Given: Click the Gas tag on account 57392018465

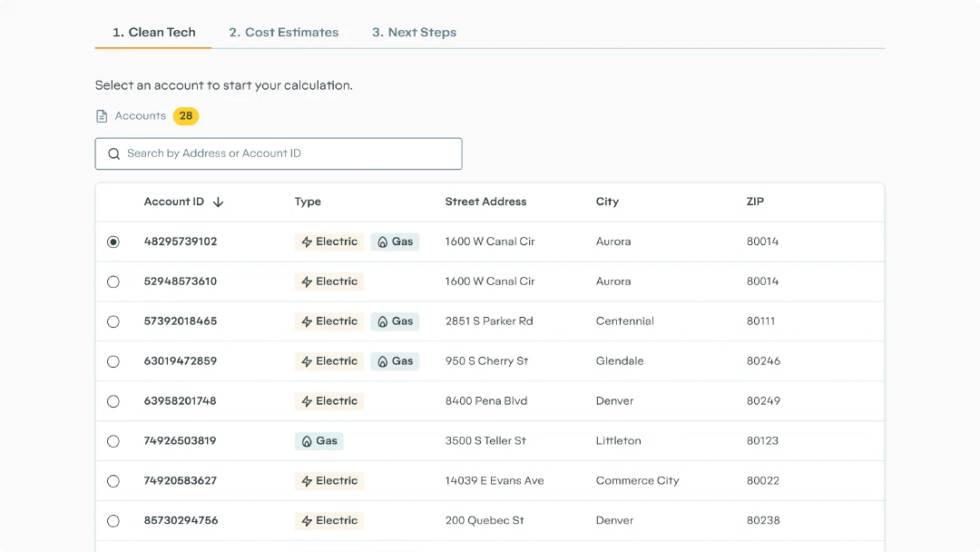Looking at the screenshot, I should pyautogui.click(x=395, y=321).
